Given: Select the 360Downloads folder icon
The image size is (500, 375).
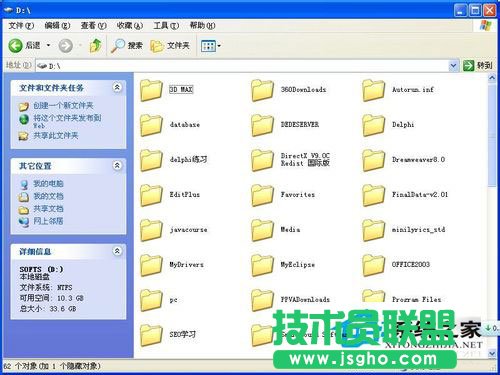Looking at the screenshot, I should tap(262, 90).
